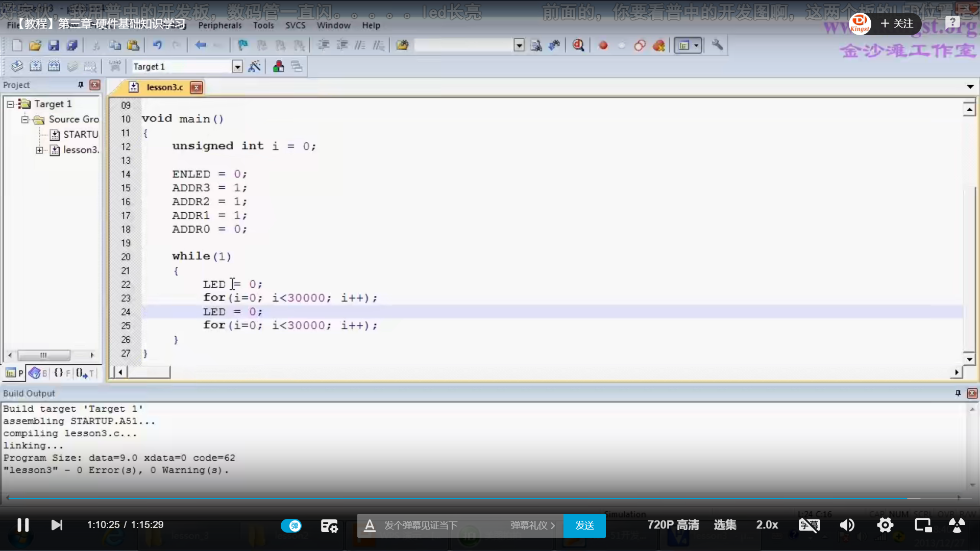The height and width of the screenshot is (551, 980).
Task: Expand the lesson3 node in the project tree
Action: [x=40, y=150]
